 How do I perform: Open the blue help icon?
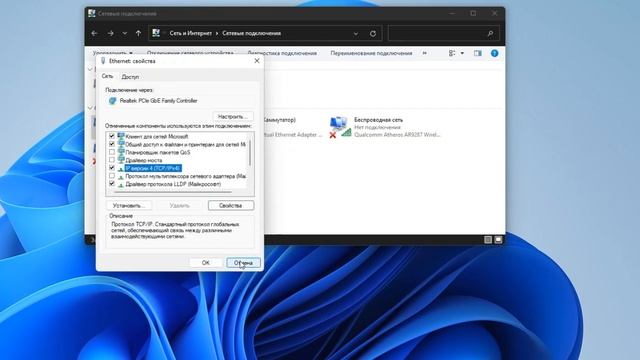click(494, 53)
